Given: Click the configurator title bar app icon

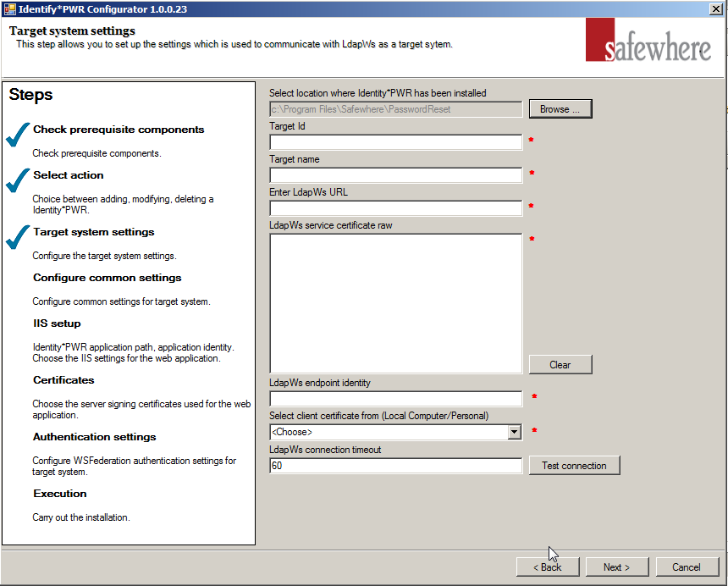Looking at the screenshot, I should coord(10,9).
